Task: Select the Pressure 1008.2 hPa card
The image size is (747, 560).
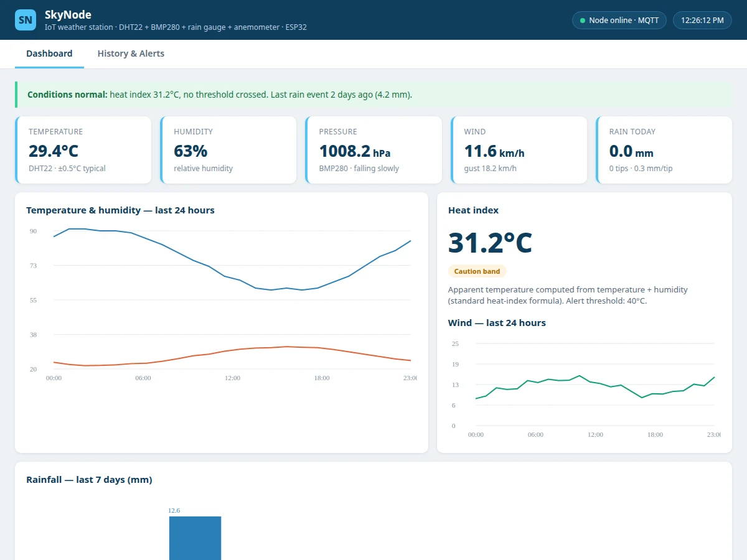Action: coord(374,150)
